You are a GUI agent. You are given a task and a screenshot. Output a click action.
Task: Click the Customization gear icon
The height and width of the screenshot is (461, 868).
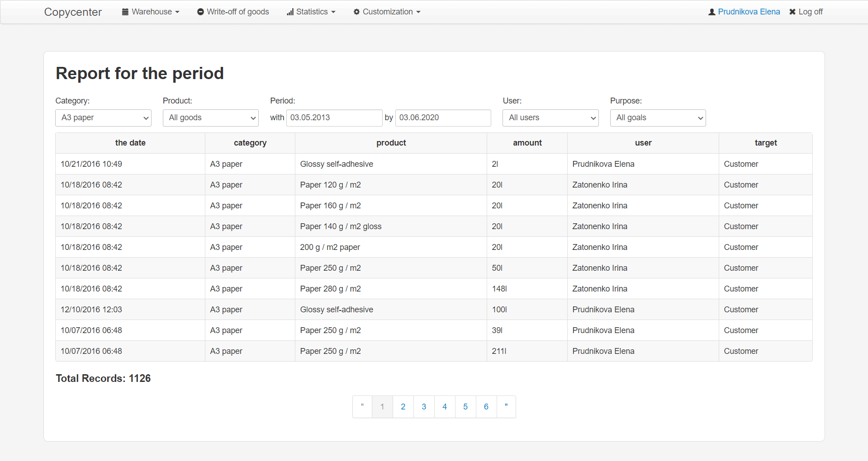(x=356, y=12)
